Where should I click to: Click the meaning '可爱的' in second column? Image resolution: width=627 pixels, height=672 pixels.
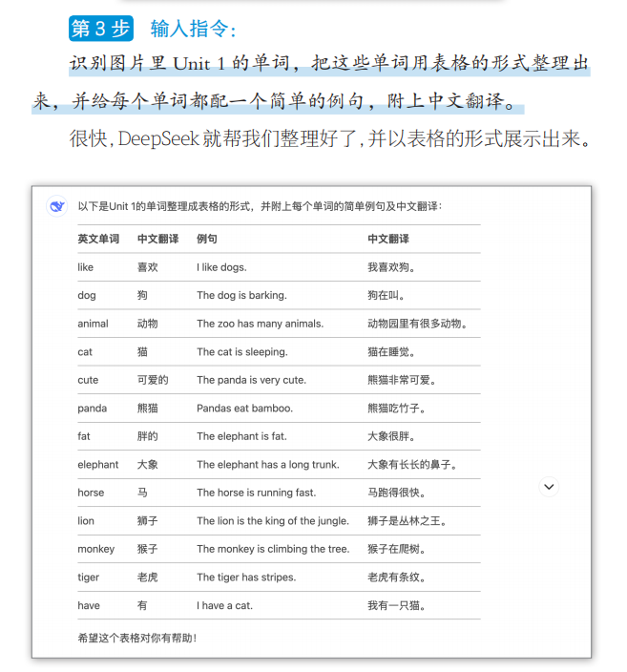pyautogui.click(x=153, y=380)
